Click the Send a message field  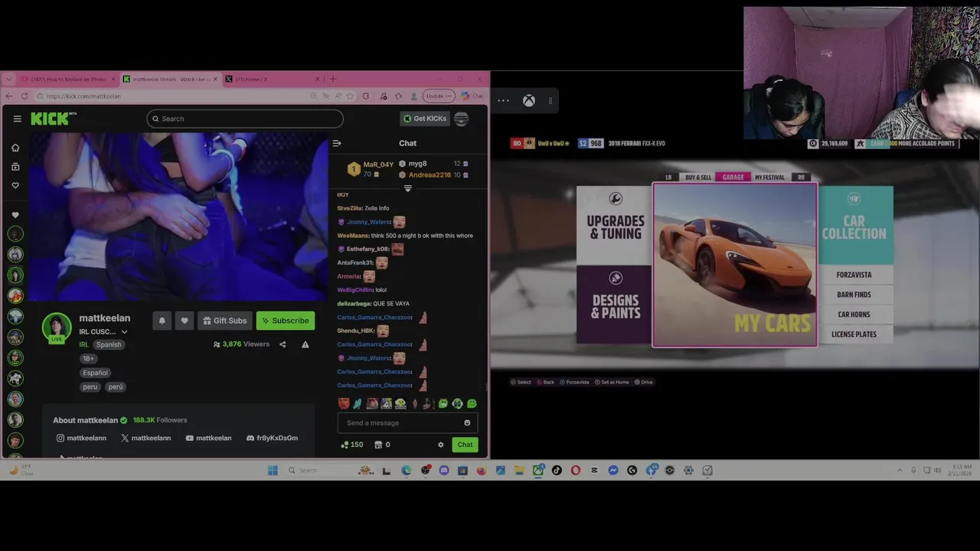(407, 422)
